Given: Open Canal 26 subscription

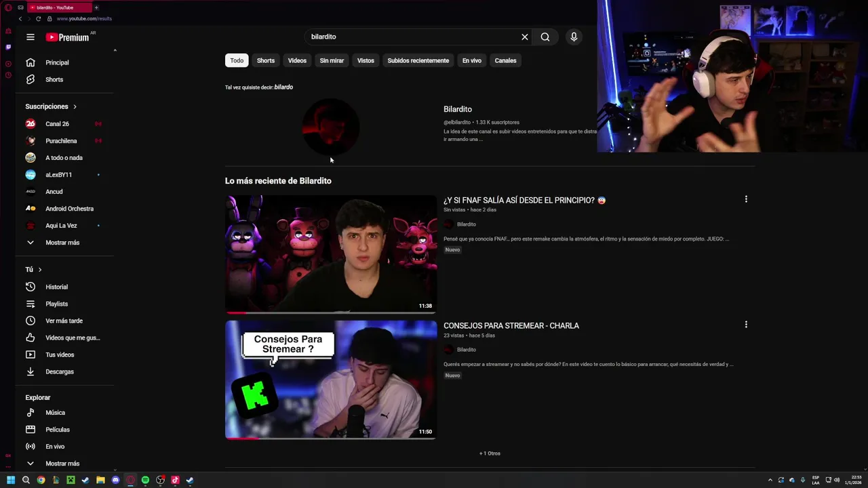Looking at the screenshot, I should pos(66,123).
